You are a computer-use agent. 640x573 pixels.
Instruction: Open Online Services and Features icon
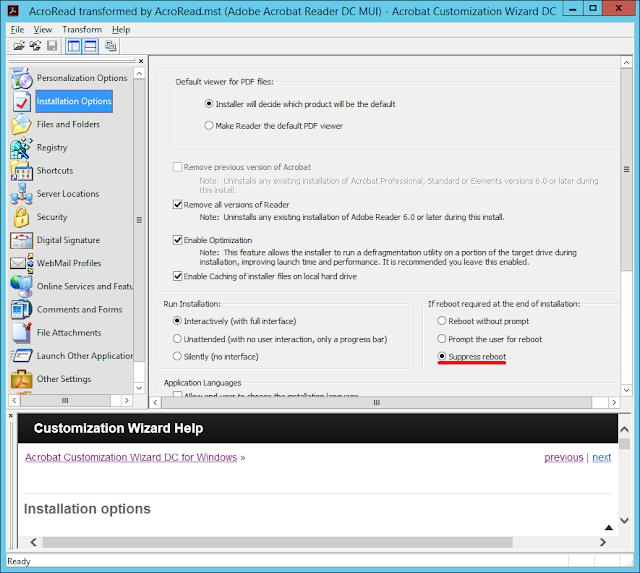[21, 286]
